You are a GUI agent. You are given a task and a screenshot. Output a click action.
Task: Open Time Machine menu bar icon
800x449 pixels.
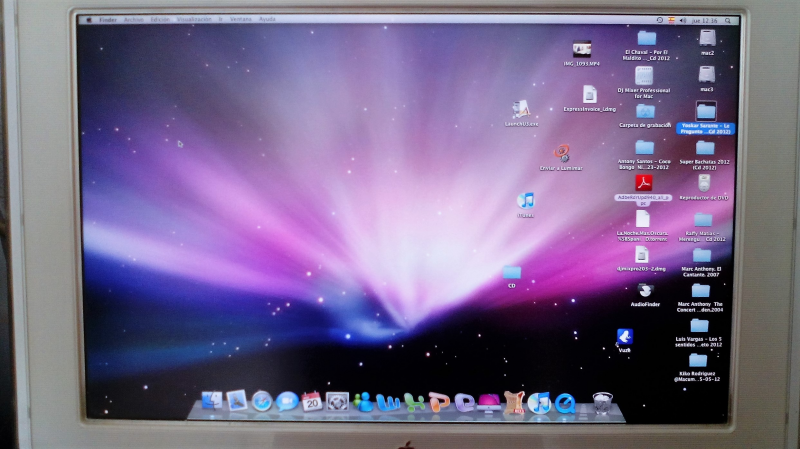pyautogui.click(x=660, y=20)
